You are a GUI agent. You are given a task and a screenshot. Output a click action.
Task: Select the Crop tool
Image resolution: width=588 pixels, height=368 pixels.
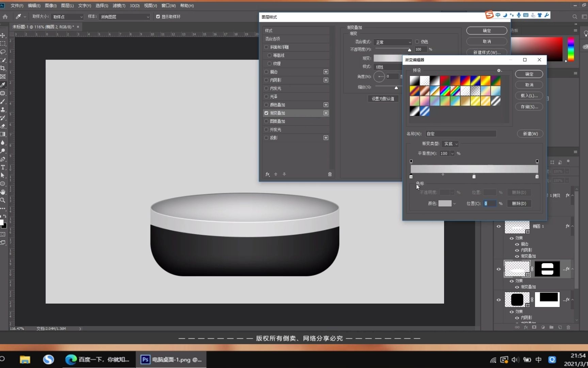3,68
